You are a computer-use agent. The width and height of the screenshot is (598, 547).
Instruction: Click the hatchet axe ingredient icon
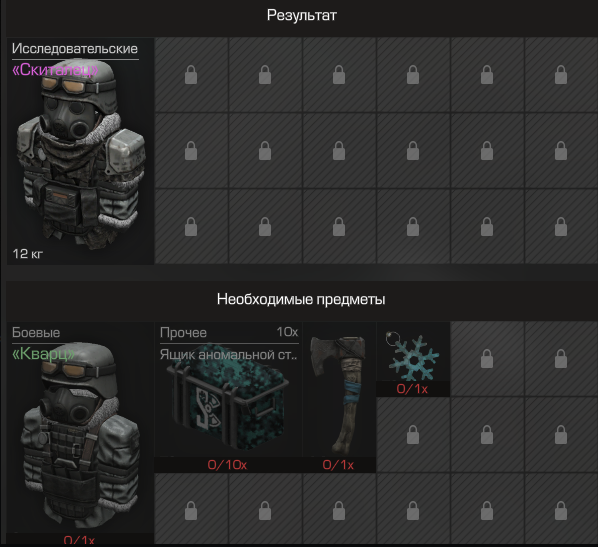[339, 395]
